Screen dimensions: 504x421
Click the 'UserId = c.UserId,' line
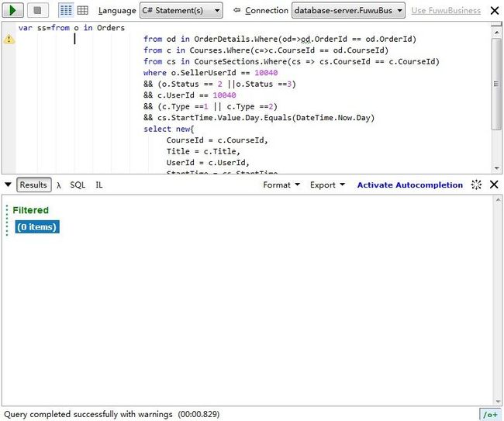tap(208, 163)
